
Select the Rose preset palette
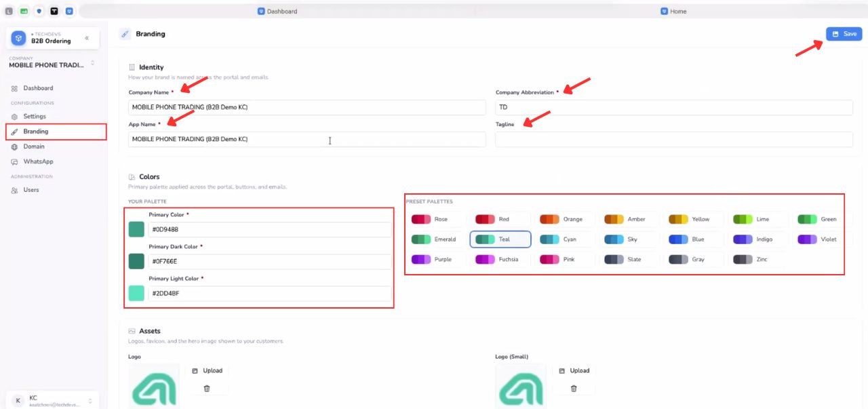click(x=436, y=219)
